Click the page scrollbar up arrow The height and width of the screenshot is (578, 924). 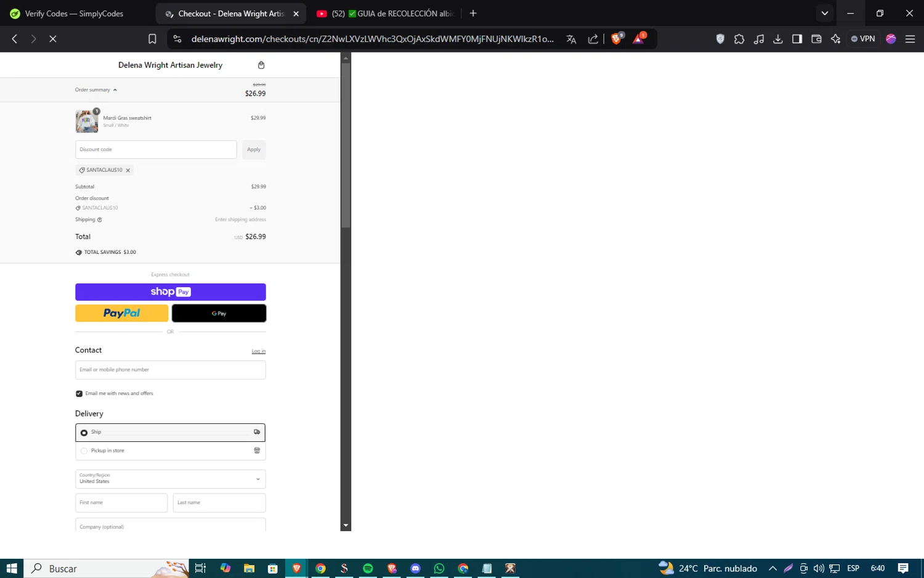tap(346, 58)
